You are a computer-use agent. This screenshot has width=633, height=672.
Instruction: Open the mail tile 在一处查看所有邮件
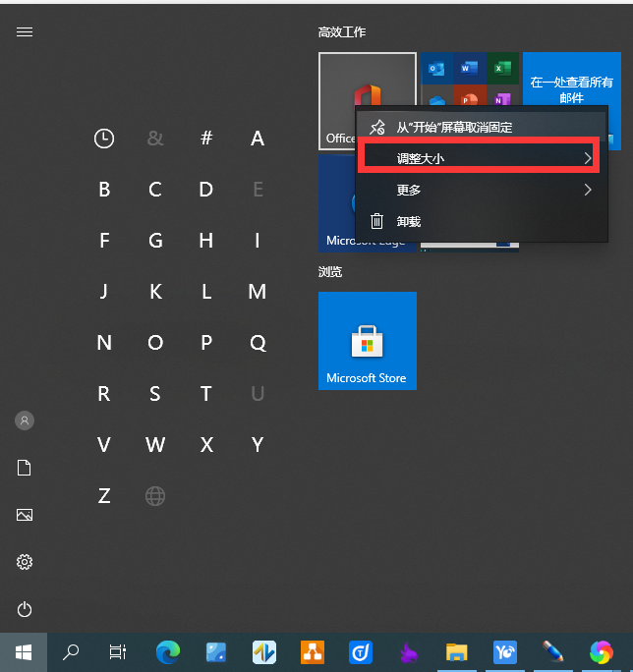(x=570, y=86)
